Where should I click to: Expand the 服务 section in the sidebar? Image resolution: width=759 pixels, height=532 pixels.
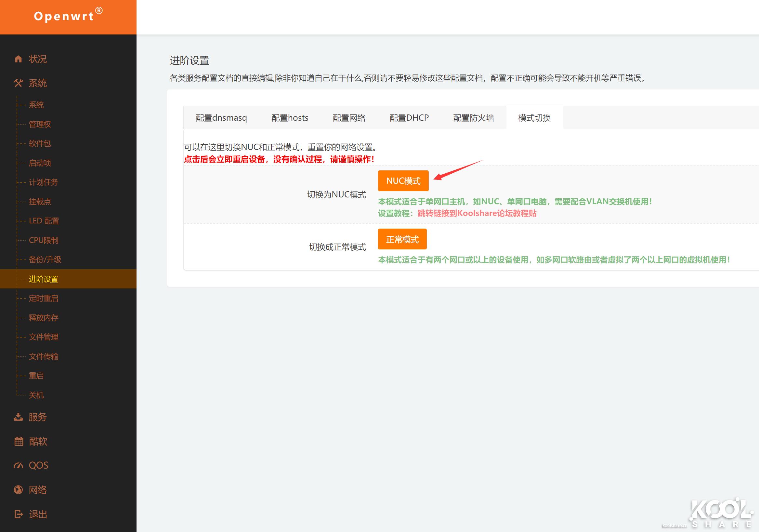[x=38, y=417]
